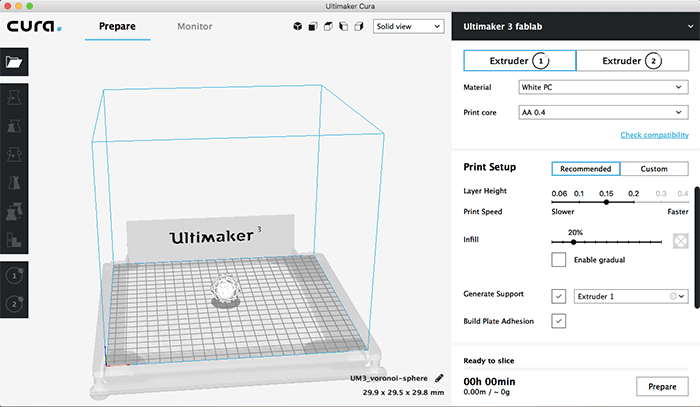Image resolution: width=700 pixels, height=407 pixels.
Task: Expand the Ultimaker 3 fablab printer selector
Action: point(575,26)
